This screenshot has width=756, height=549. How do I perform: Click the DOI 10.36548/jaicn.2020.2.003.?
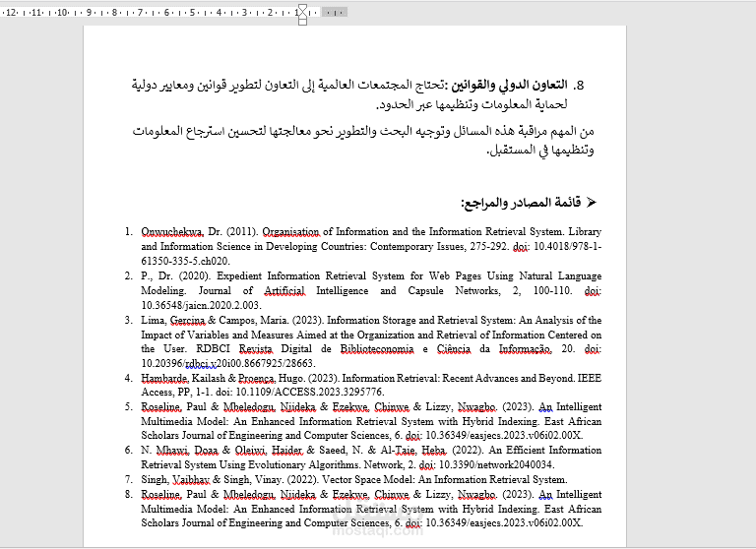click(201, 306)
